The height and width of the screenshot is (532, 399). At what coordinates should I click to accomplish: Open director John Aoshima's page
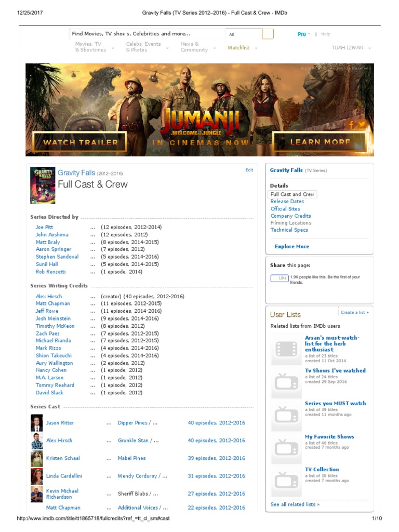pos(52,235)
